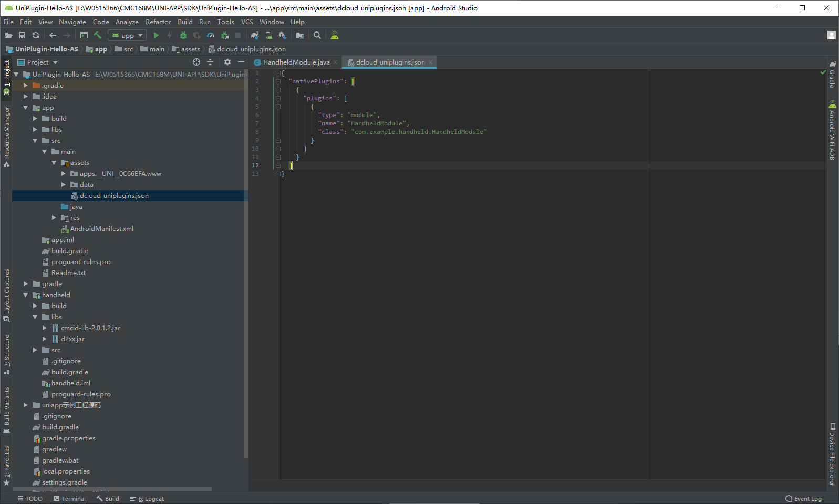Image resolution: width=839 pixels, height=504 pixels.
Task: Toggle the Device File Explorer panel
Action: tap(832, 454)
